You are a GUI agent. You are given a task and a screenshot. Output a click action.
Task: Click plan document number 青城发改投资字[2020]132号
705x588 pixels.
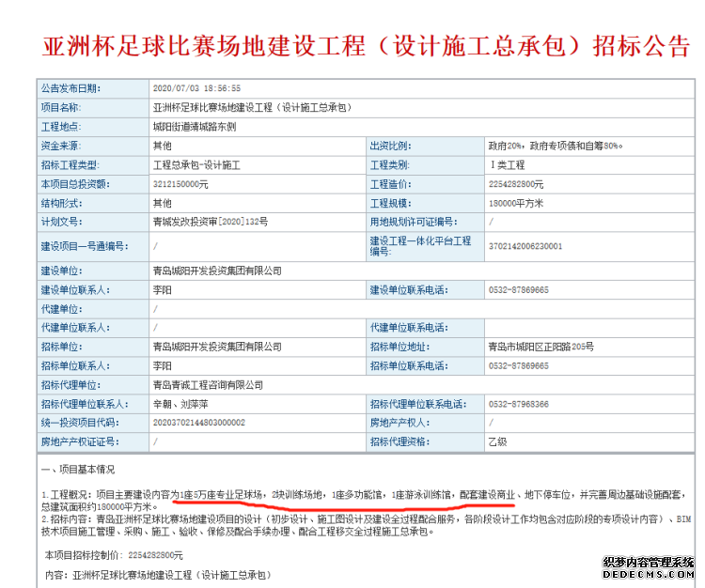click(210, 222)
